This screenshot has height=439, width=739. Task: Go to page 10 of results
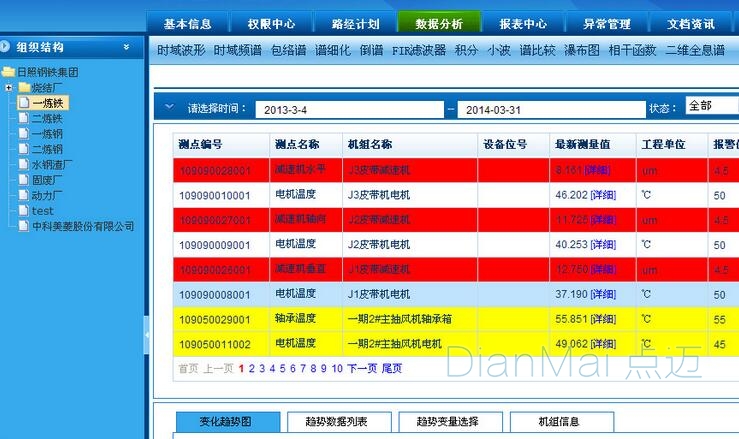(x=337, y=369)
